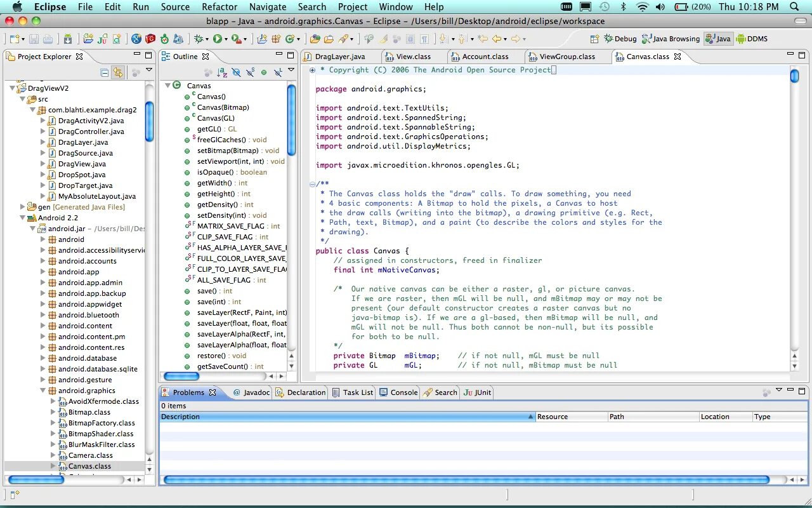Click Last Edit Location toolbar arrow
This screenshot has width=812, height=508.
tap(483, 39)
